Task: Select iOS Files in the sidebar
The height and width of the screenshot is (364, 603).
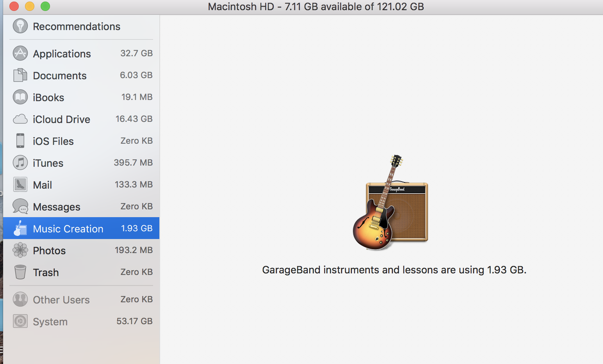Action: [x=81, y=141]
